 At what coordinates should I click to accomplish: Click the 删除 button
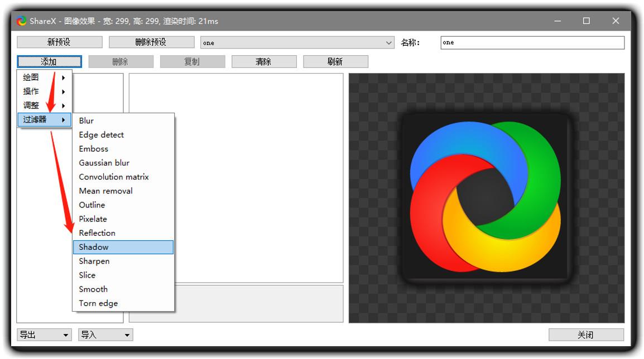point(121,61)
